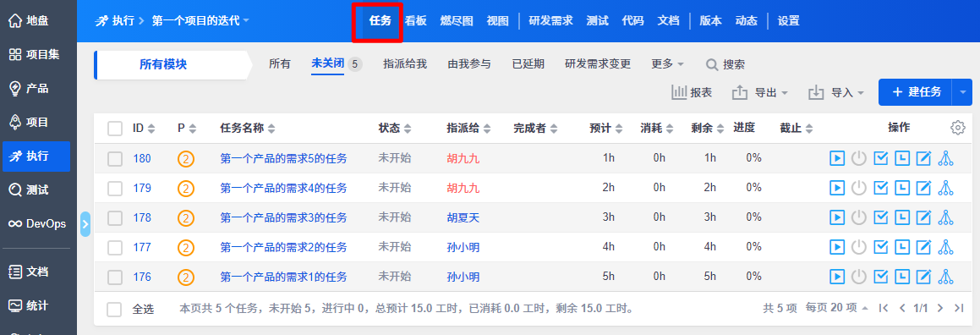Open task link 第一个产品的需求3的任务
The image size is (980, 335).
284,217
